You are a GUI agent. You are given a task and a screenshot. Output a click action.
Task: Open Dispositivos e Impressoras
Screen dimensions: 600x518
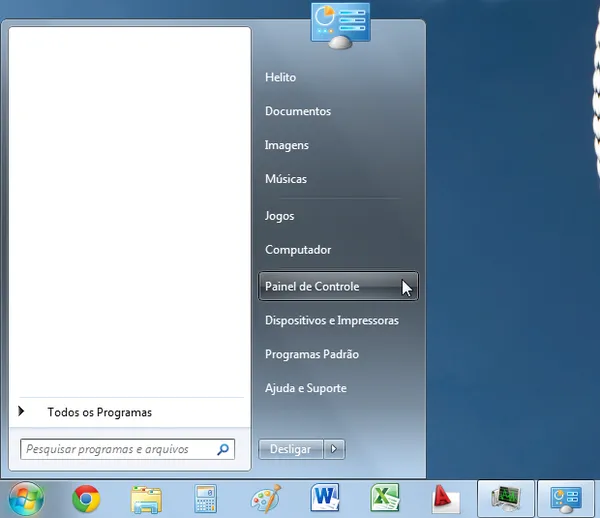coord(332,320)
